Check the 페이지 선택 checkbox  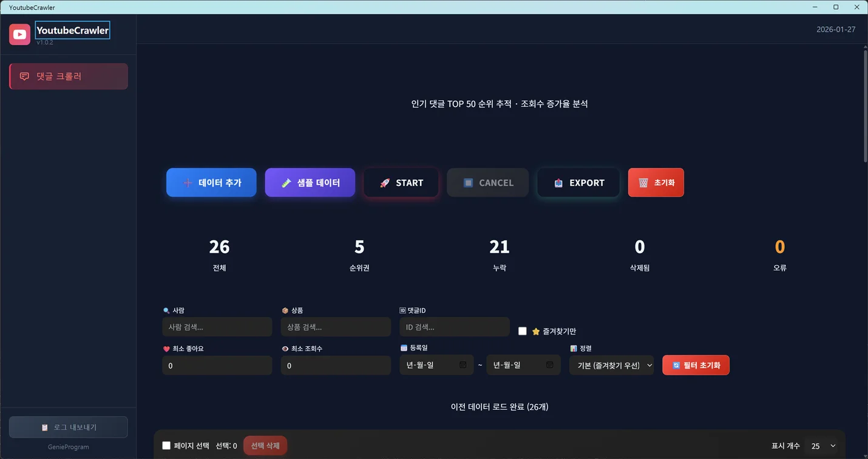pos(166,446)
